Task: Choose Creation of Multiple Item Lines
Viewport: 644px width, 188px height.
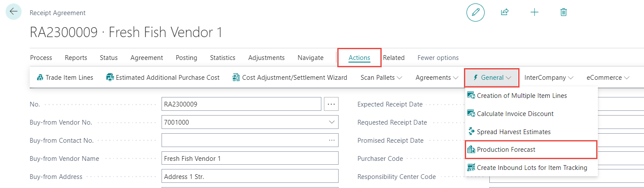Action: [x=522, y=96]
